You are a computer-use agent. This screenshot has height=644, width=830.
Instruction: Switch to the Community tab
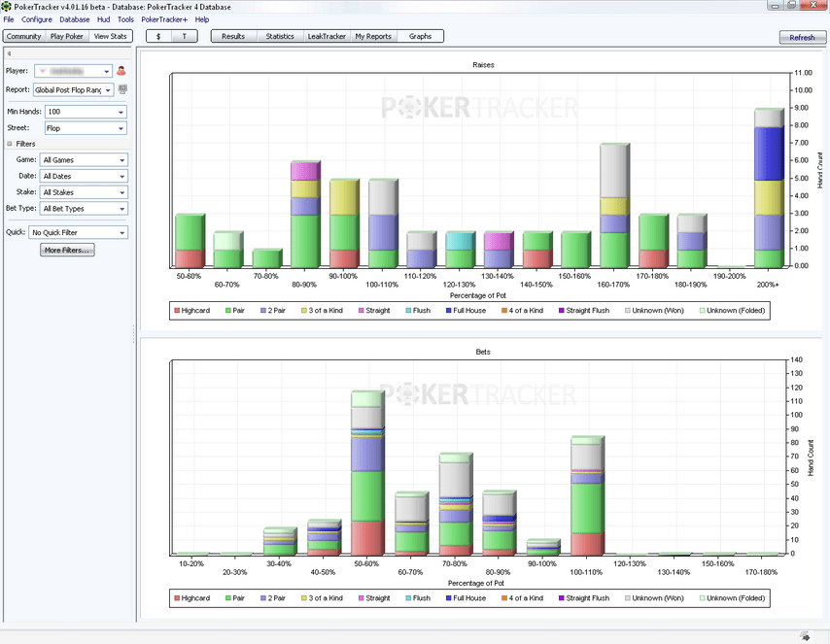24,37
